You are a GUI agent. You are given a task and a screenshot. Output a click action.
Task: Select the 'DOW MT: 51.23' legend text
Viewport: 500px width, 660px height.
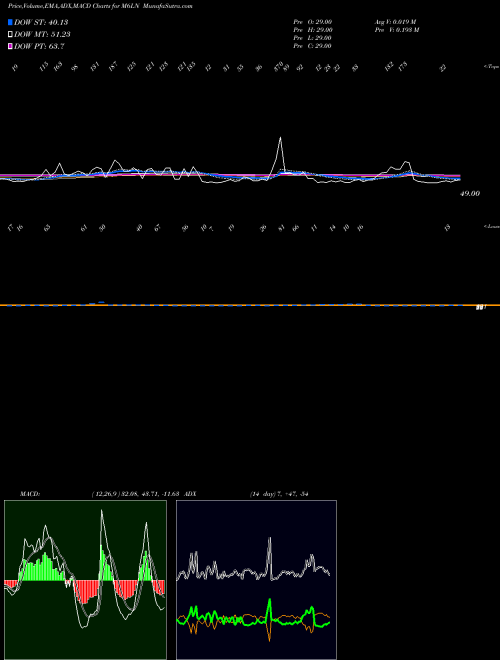point(42,35)
